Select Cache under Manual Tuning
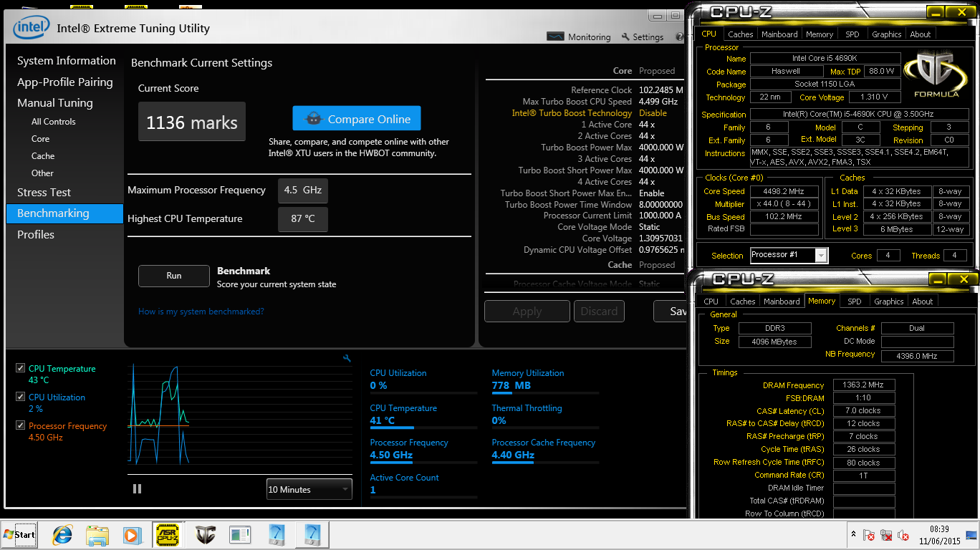 [43, 155]
